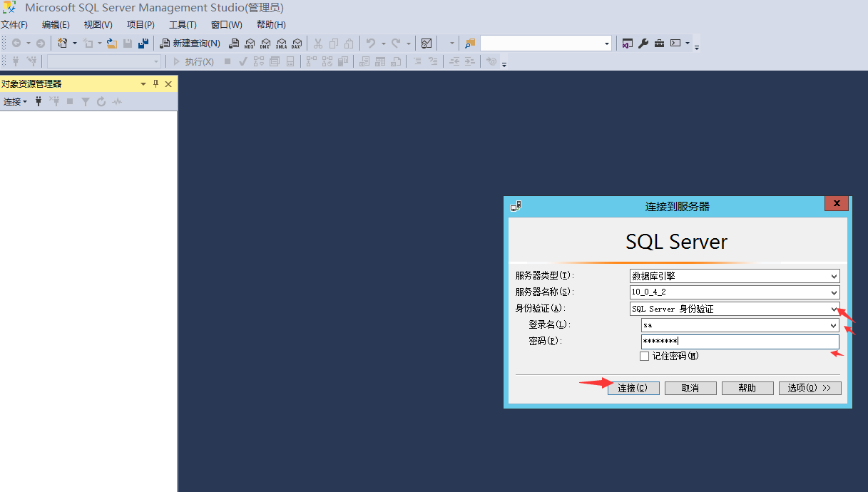
Task: Open the 视图(V) menu
Action: point(98,25)
